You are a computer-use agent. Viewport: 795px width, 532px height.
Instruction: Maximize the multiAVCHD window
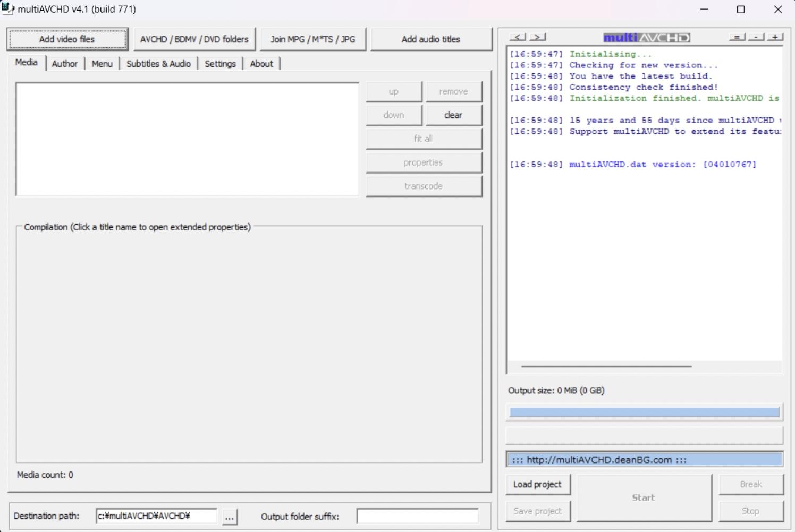coord(741,10)
